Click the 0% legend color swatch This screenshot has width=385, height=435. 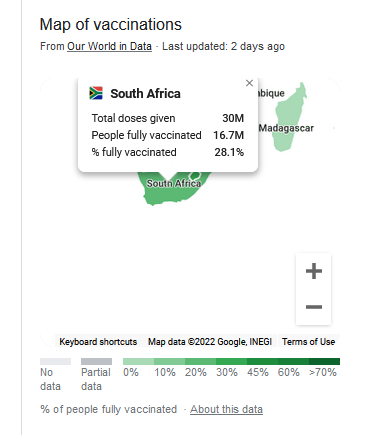tap(138, 361)
